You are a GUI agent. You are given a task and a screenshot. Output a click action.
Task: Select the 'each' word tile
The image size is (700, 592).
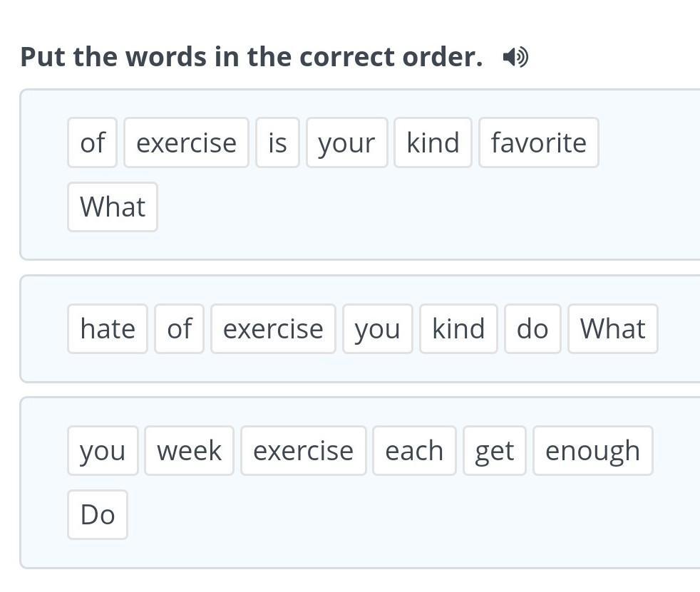(414, 451)
